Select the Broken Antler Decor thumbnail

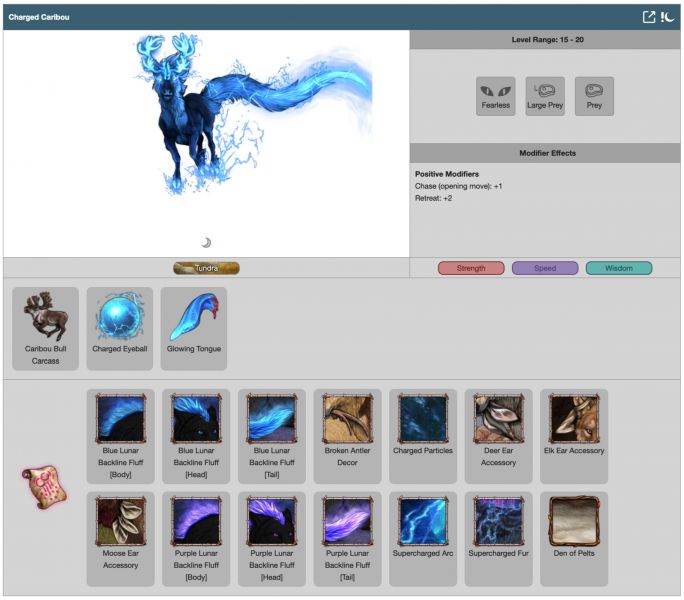[347, 419]
